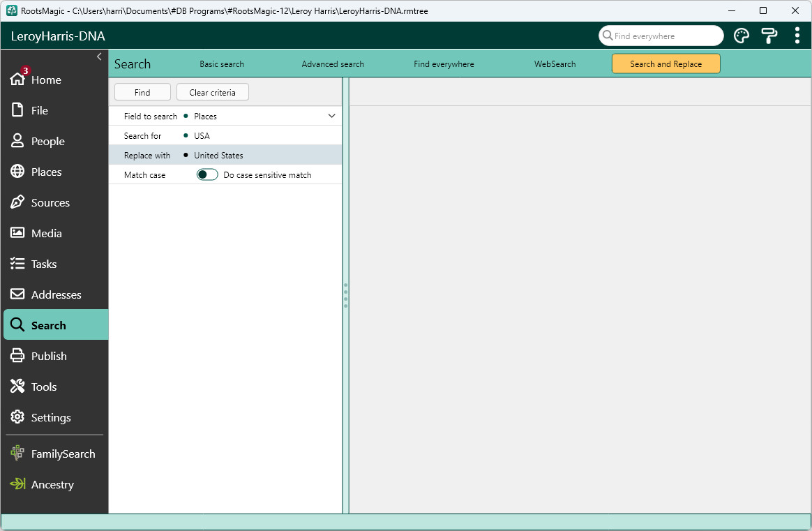Open FamilySearch tree icon

(17, 454)
